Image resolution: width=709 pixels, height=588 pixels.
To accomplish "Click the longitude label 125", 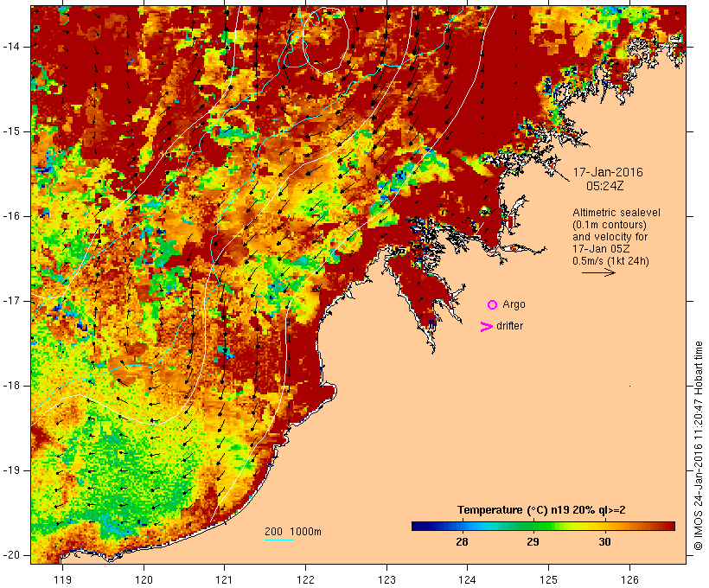I will pos(548,579).
